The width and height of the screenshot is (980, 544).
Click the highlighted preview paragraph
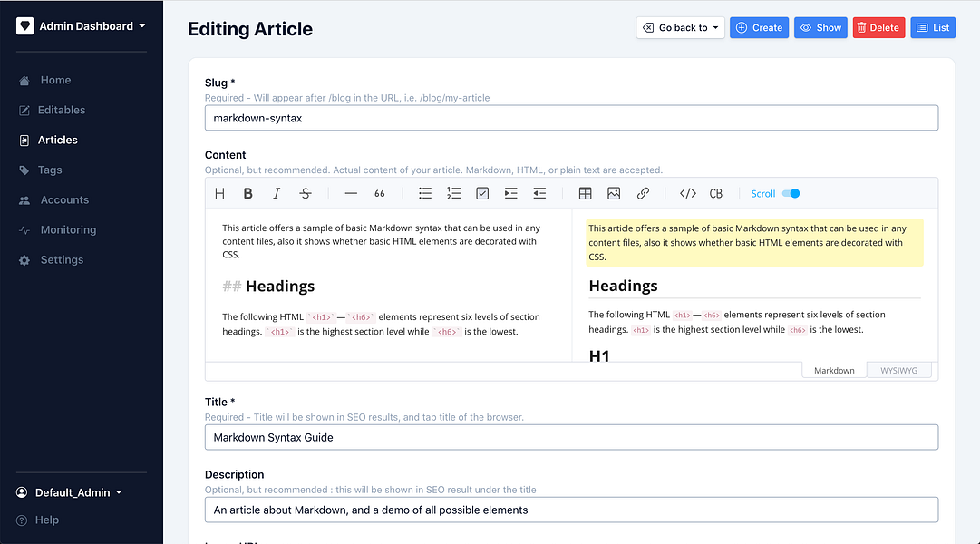[754, 243]
